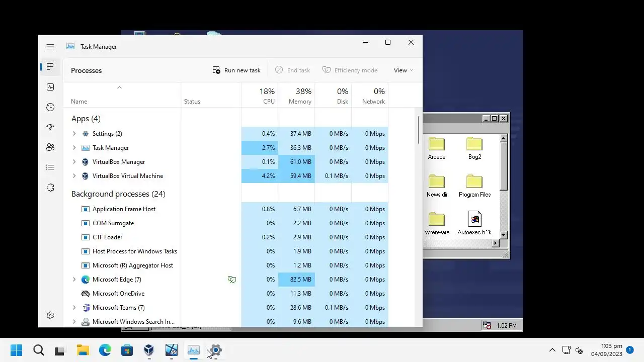The height and width of the screenshot is (362, 644).
Task: Click the End task button
Action: pos(292,70)
